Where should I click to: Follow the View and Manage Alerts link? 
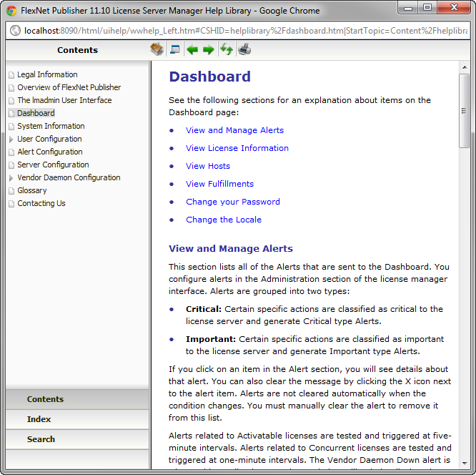(x=234, y=130)
